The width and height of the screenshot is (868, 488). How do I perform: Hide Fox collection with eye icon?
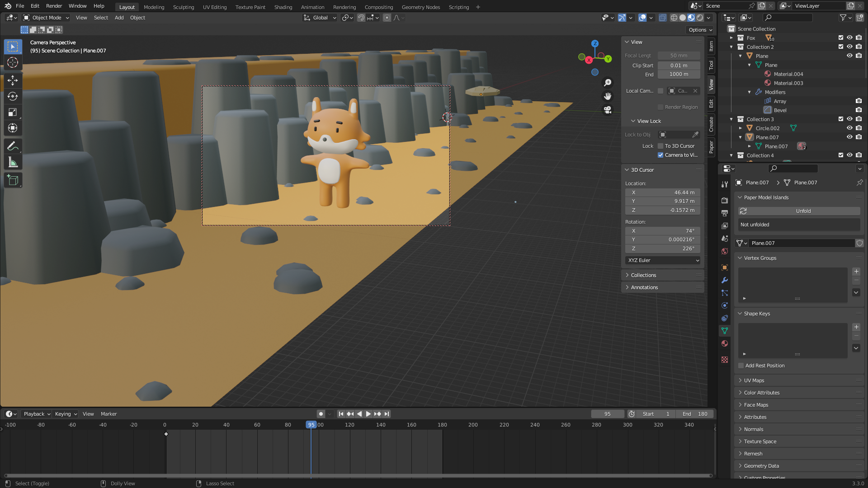849,38
